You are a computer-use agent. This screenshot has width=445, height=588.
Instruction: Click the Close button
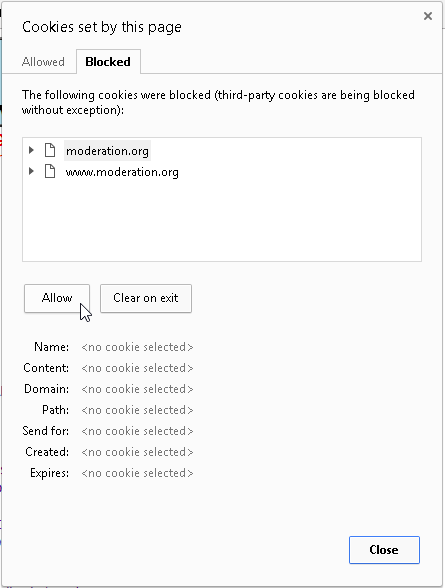(384, 550)
